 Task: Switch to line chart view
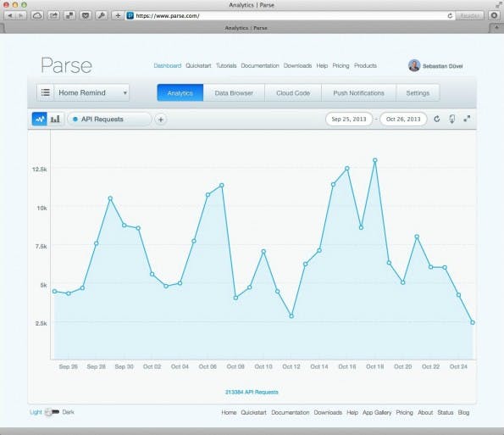point(40,119)
